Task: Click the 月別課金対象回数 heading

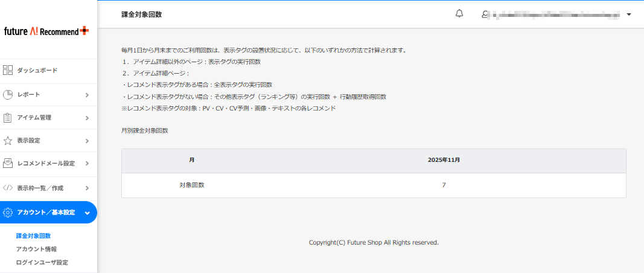Action: click(x=145, y=130)
